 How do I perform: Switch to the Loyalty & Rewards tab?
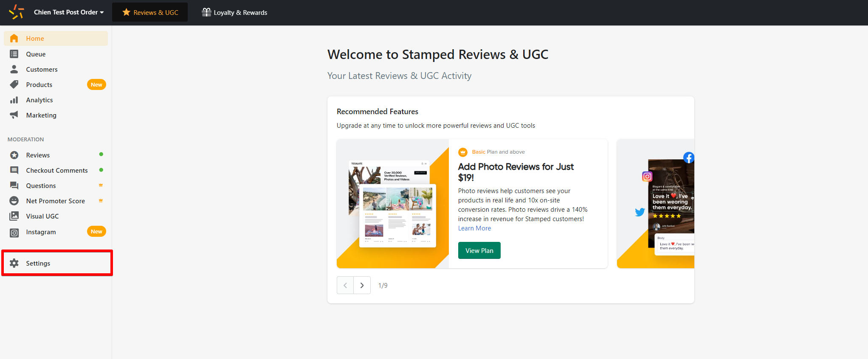[x=234, y=12]
